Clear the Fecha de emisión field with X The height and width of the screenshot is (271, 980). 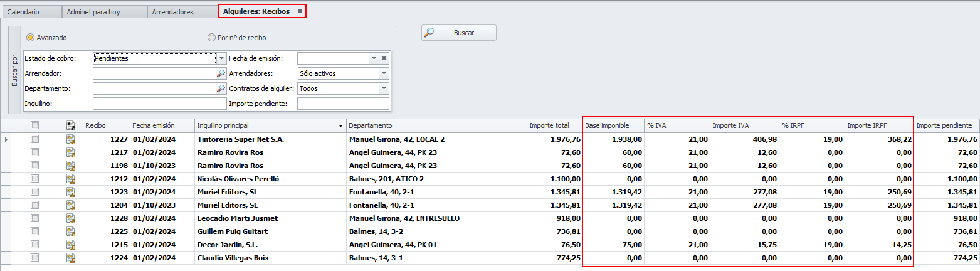(x=384, y=58)
